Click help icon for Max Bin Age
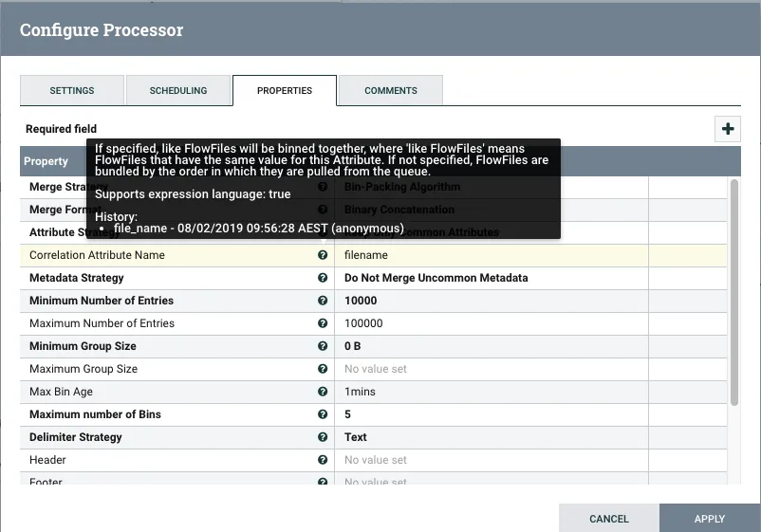Screen dimensions: 761x532 [323, 392]
